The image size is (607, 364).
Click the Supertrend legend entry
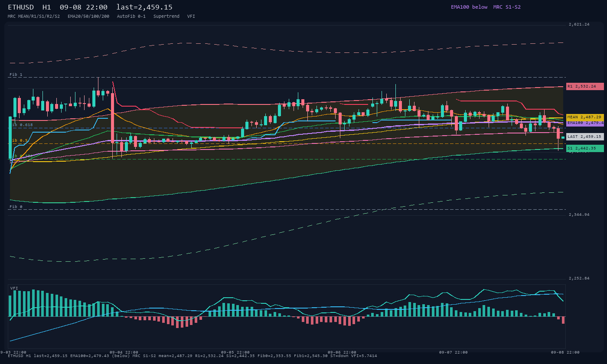pyautogui.click(x=166, y=16)
